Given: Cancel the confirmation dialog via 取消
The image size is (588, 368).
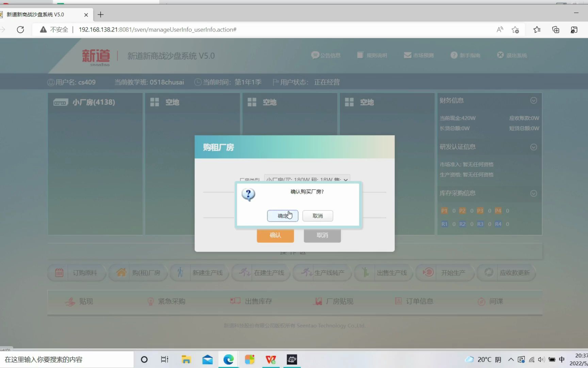Looking at the screenshot, I should tap(317, 216).
